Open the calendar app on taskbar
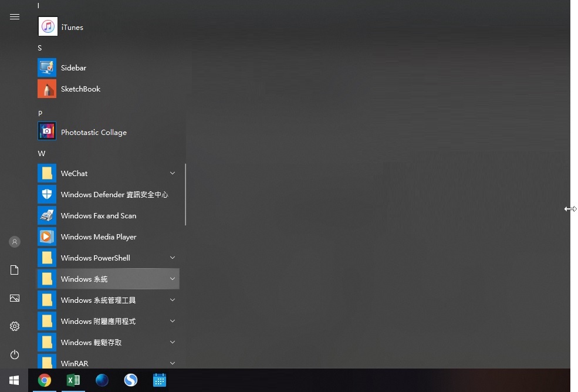This screenshot has width=578, height=392. point(160,380)
